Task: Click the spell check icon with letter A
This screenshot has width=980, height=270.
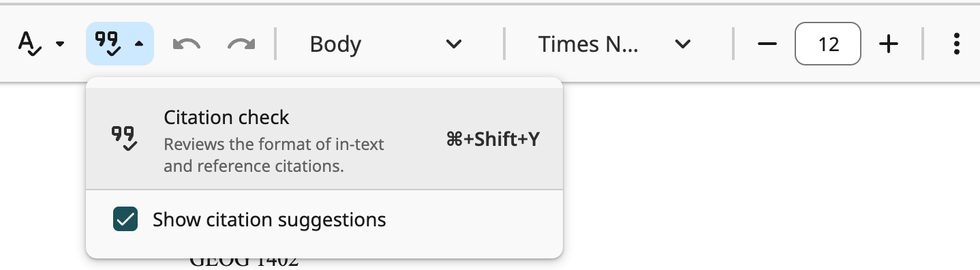Action: click(28, 44)
